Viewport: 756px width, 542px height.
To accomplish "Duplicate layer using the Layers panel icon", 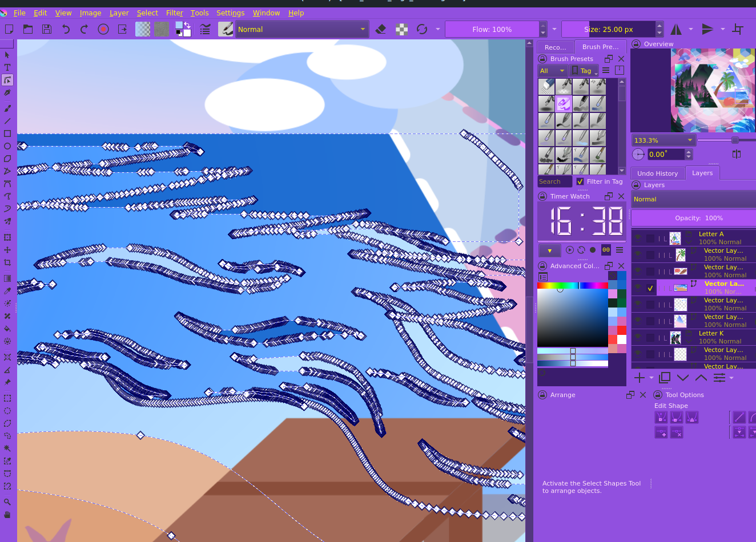I will [664, 378].
